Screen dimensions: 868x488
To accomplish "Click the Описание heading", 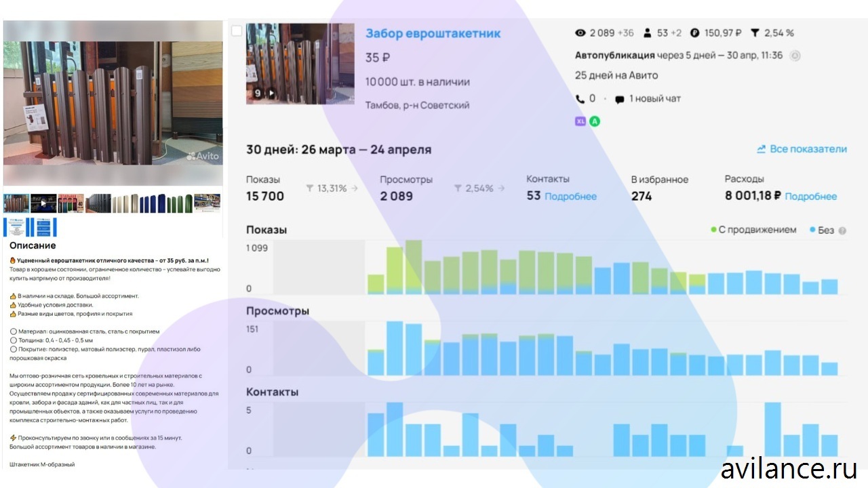I will (33, 245).
